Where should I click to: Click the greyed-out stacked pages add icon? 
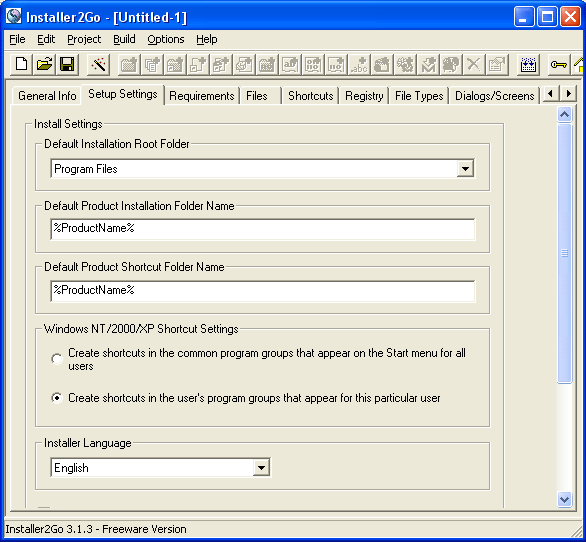[x=152, y=64]
